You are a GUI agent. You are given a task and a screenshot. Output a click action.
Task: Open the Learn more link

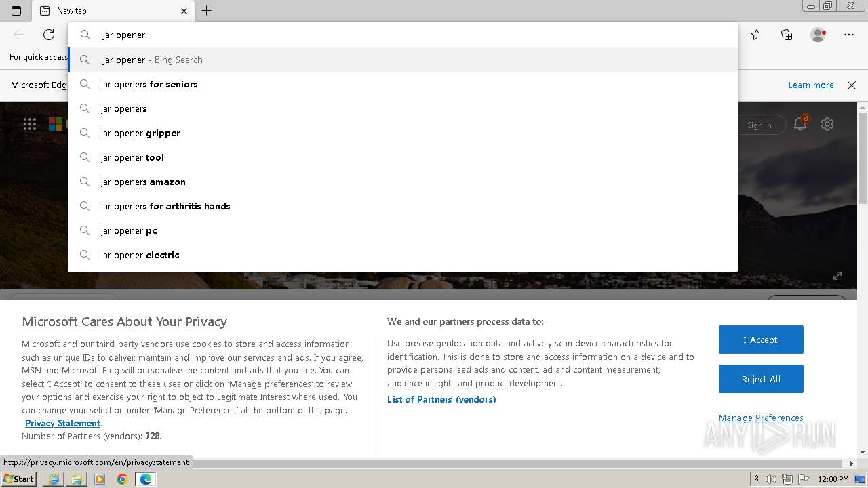tap(811, 85)
